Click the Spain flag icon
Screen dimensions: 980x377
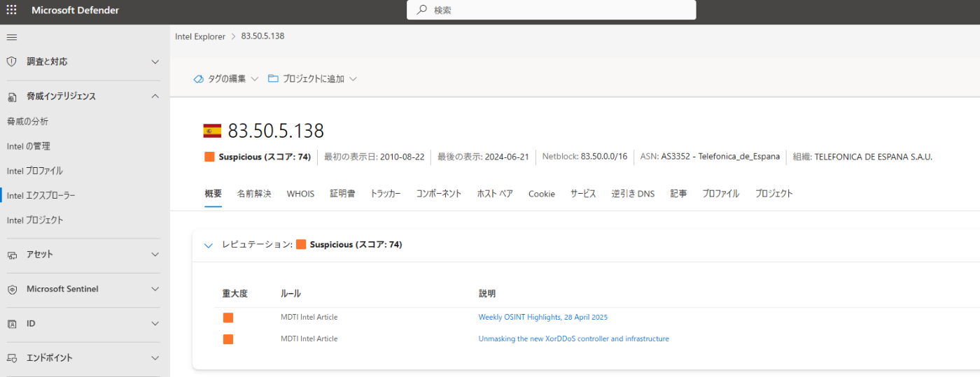(x=212, y=131)
